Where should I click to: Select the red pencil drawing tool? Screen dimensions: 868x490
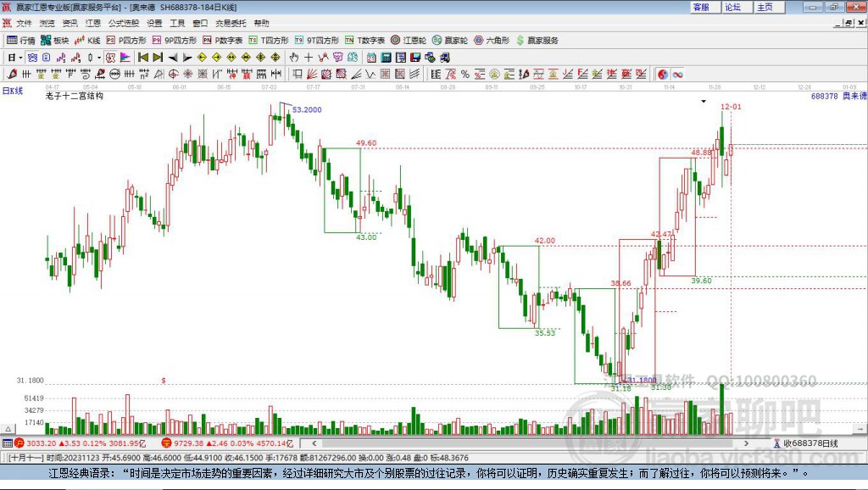pyautogui.click(x=12, y=74)
